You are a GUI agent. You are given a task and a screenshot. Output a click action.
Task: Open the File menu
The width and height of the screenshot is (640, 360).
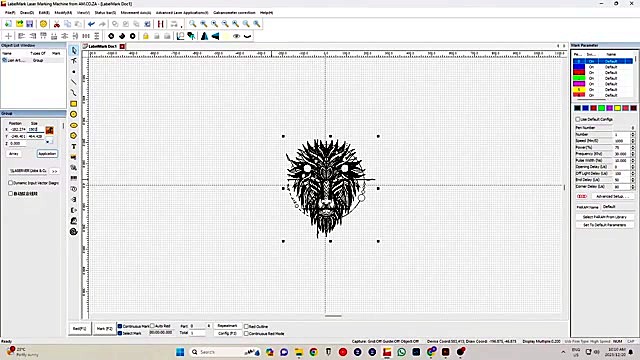(10, 13)
